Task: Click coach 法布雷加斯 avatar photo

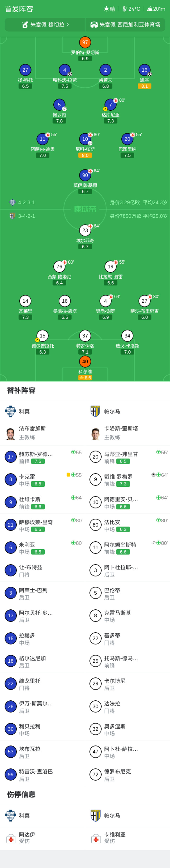Action: pyautogui.click(x=11, y=433)
